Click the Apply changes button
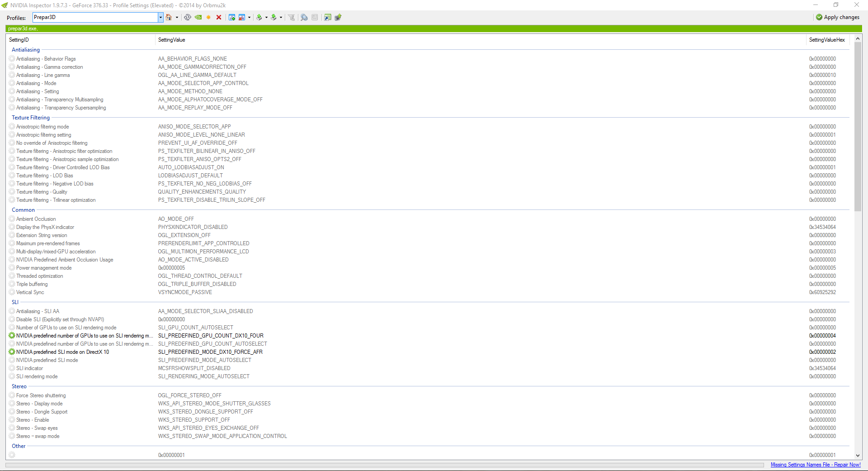This screenshot has width=868, height=471. point(838,17)
